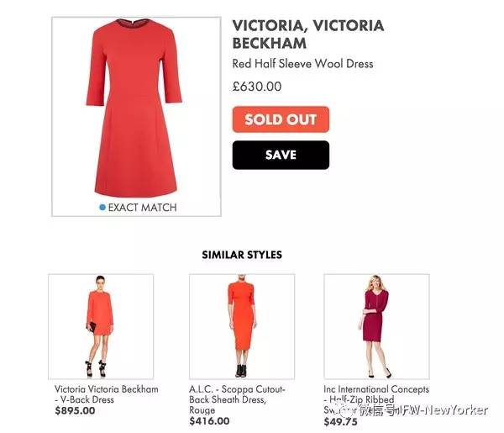Click the SOLD OUT button
The height and width of the screenshot is (433, 504).
click(x=281, y=119)
